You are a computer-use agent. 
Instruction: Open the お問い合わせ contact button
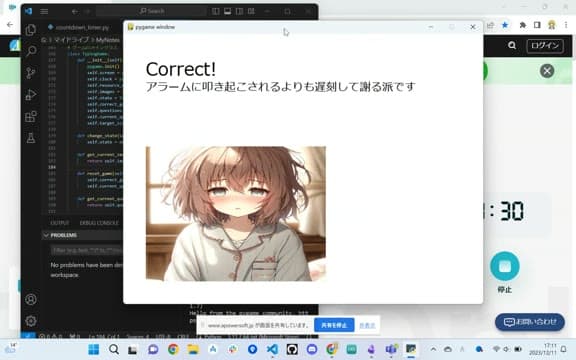(x=530, y=322)
